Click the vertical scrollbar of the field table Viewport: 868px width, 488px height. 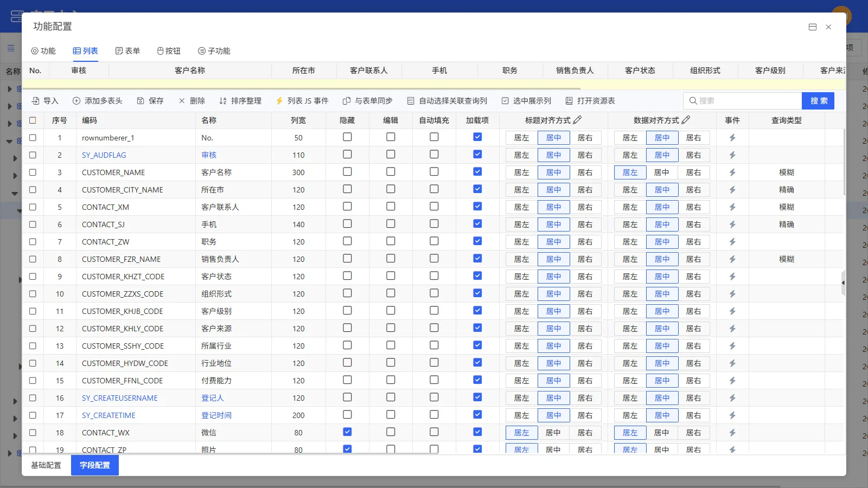point(844,163)
